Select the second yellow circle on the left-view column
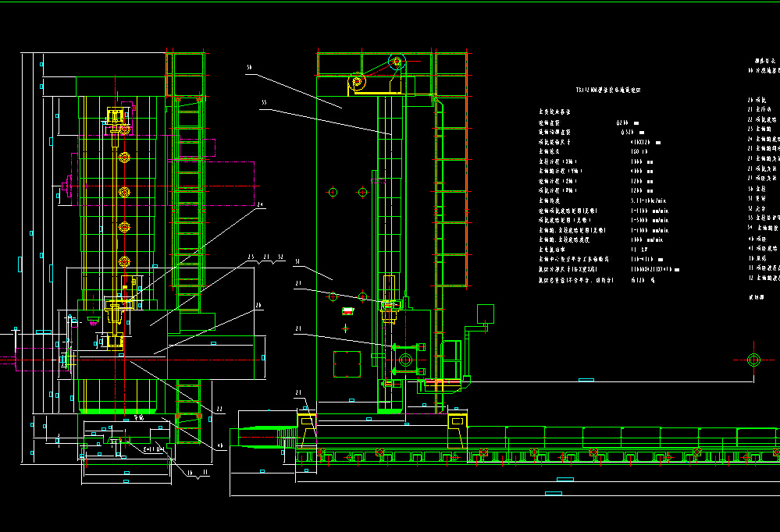Screen dimensions: 780x532 click(x=123, y=158)
